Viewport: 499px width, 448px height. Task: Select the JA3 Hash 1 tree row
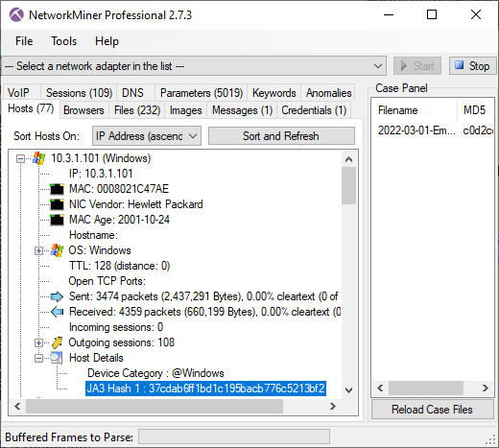click(205, 389)
